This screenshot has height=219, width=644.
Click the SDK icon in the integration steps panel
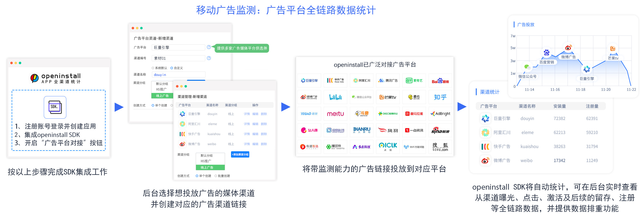55,107
